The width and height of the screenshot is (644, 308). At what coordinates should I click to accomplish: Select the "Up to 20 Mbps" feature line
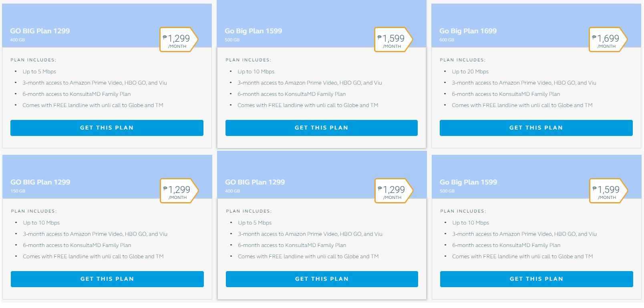click(x=470, y=72)
